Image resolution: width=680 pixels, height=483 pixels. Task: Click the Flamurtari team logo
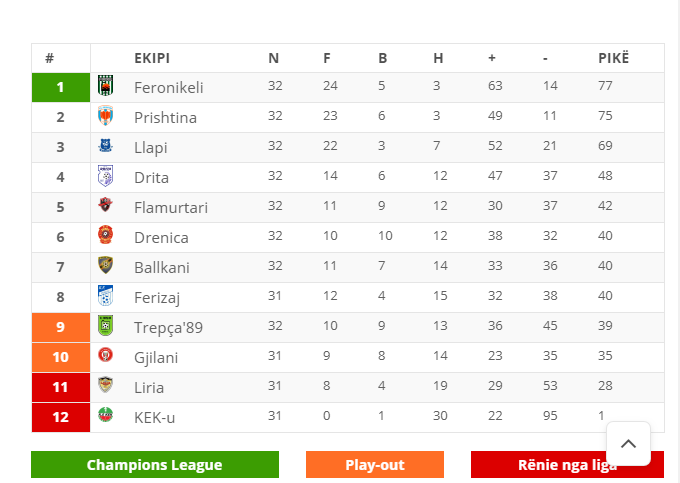(105, 204)
